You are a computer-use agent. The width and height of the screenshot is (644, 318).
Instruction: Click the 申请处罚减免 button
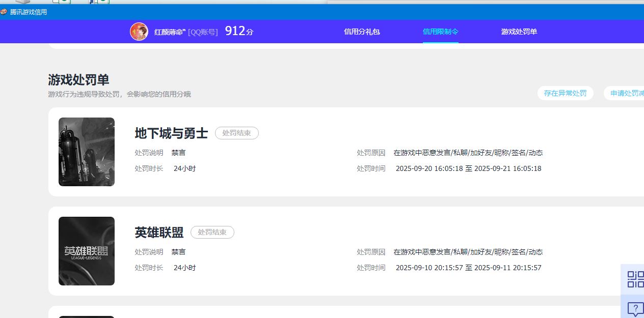[625, 93]
